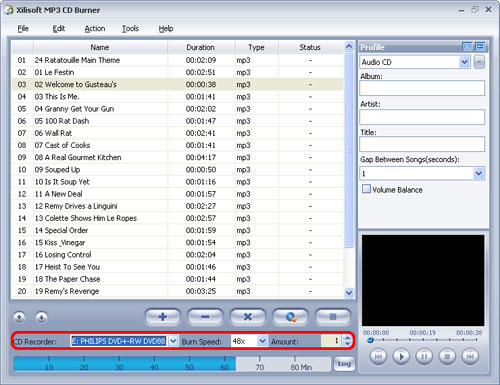Sort list by Duration column header

coord(201,47)
